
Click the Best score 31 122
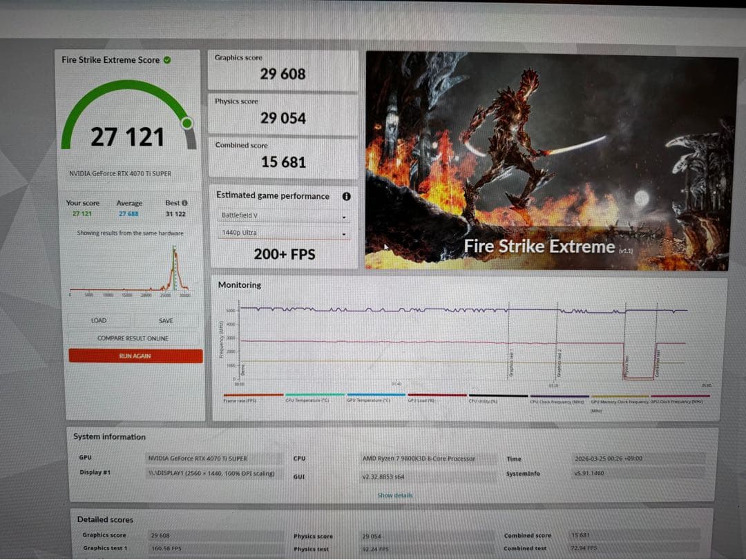click(175, 214)
